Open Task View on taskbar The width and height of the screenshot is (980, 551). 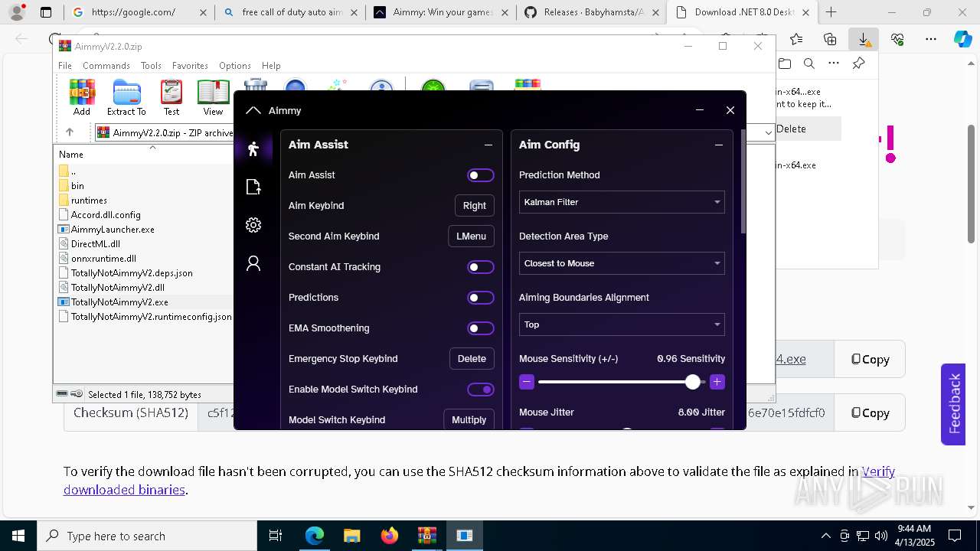coord(276,536)
